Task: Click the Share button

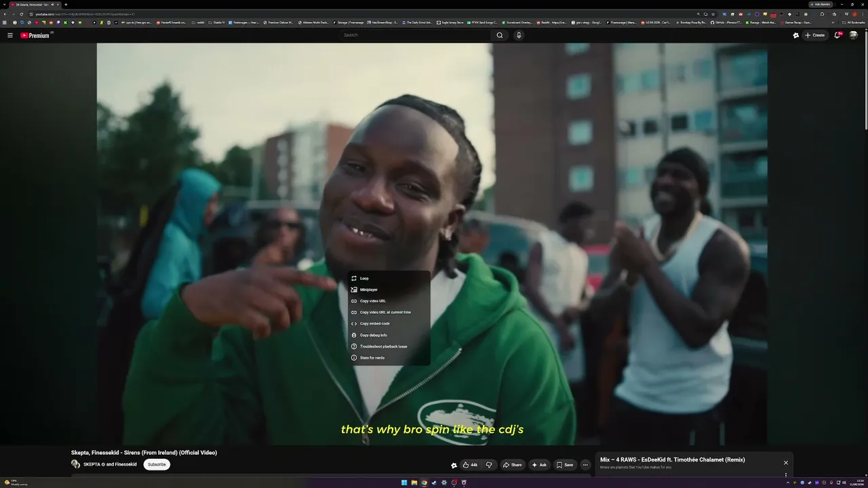Action: pos(512,465)
